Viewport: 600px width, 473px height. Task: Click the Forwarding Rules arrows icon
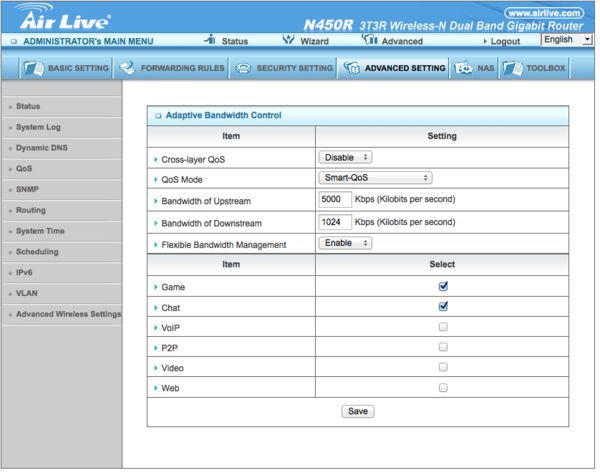[127, 69]
